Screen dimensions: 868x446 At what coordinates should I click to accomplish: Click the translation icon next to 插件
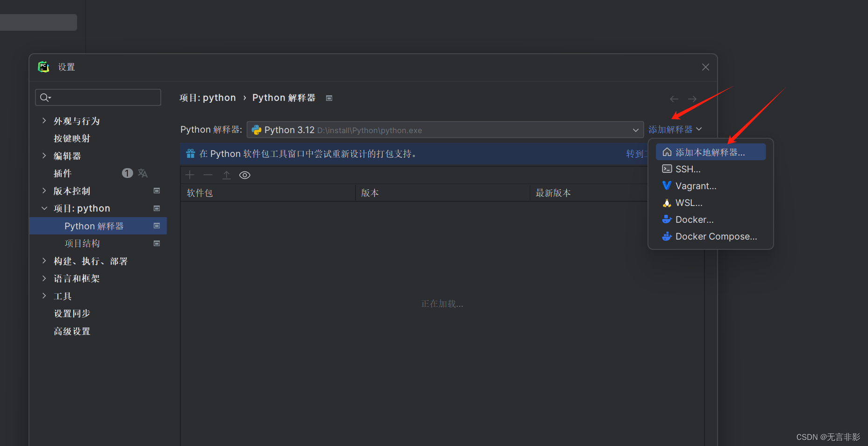coord(142,173)
